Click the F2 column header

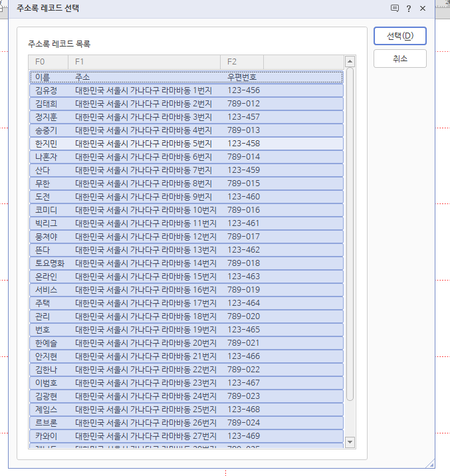tap(242, 62)
